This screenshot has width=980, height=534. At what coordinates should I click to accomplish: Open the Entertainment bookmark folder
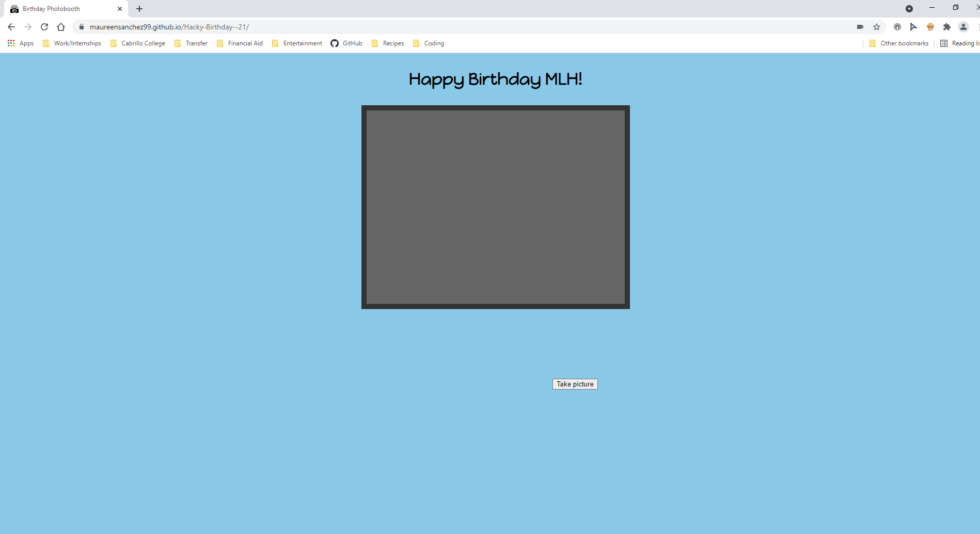(x=297, y=43)
